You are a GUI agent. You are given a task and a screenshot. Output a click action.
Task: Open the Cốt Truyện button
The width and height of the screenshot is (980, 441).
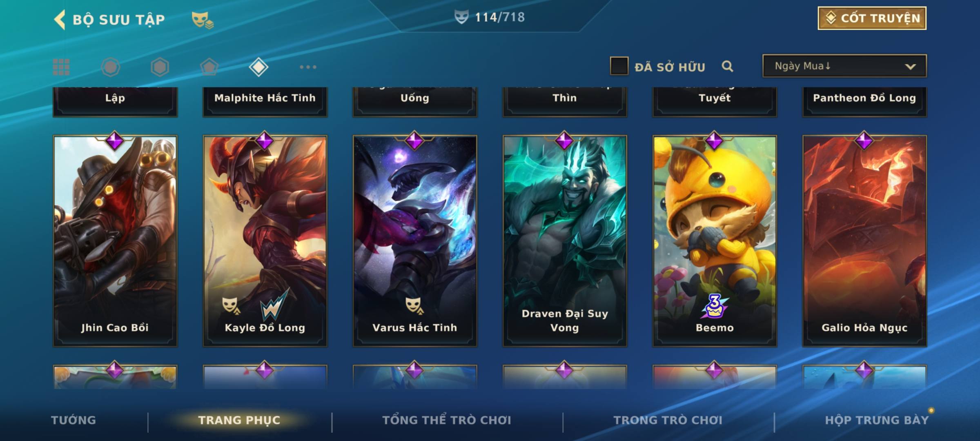[872, 18]
